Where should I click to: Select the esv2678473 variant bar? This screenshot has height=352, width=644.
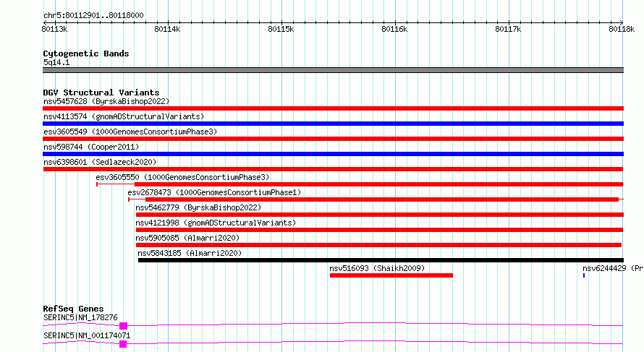coord(376,199)
